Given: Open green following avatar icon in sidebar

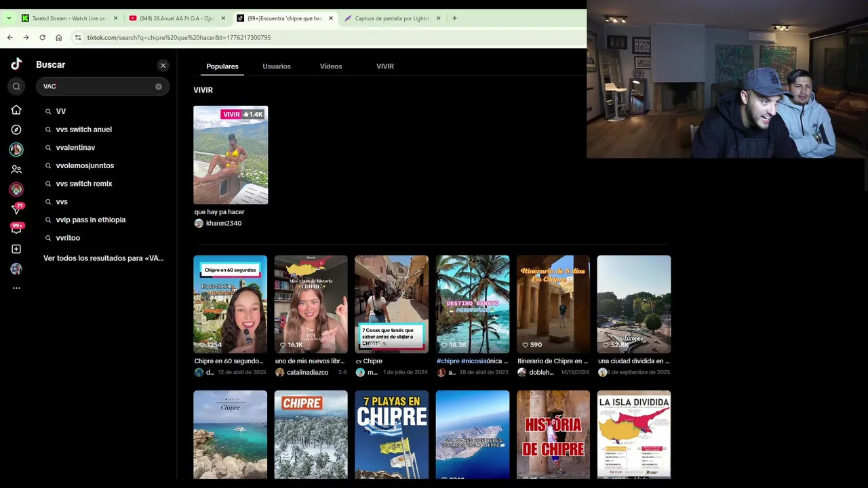Looking at the screenshot, I should point(16,149).
